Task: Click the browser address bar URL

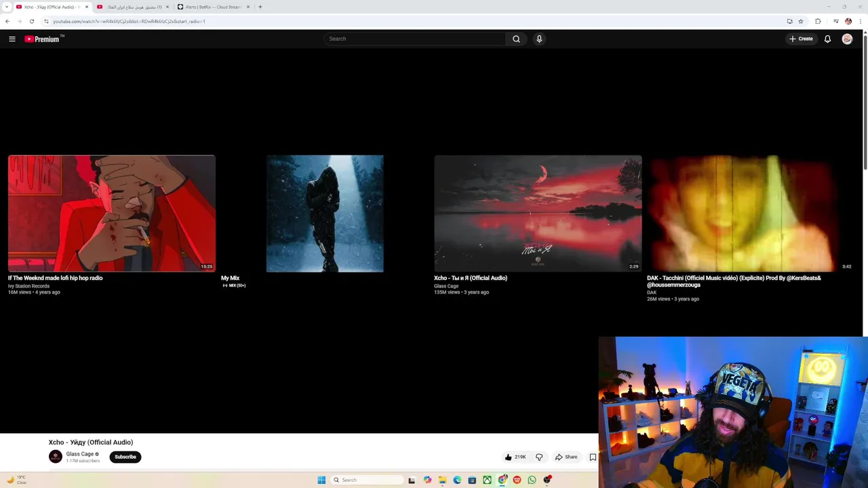Action: 129,21
